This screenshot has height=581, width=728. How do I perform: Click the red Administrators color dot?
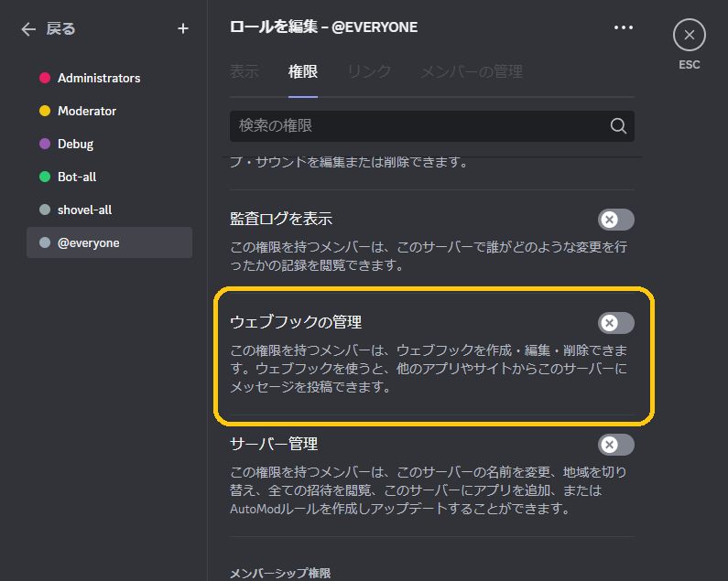point(45,78)
